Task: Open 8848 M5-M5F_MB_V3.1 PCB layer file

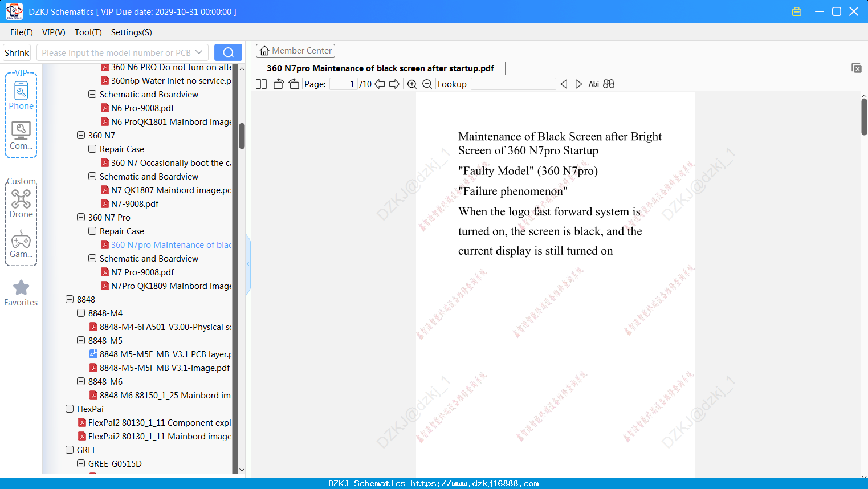Action: click(161, 354)
